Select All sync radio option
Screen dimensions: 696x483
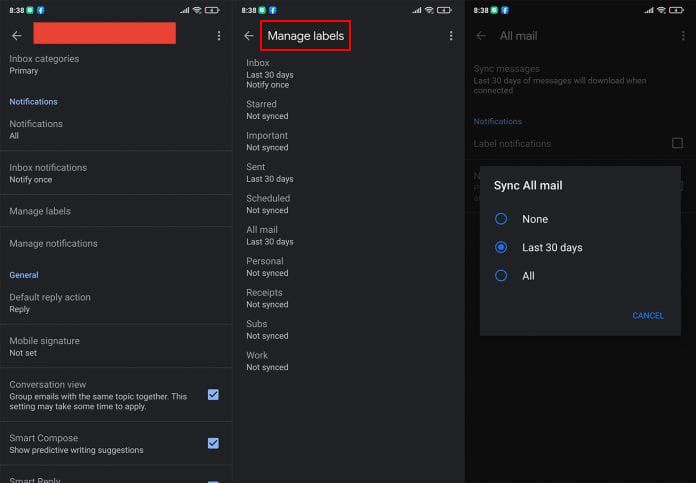(501, 276)
